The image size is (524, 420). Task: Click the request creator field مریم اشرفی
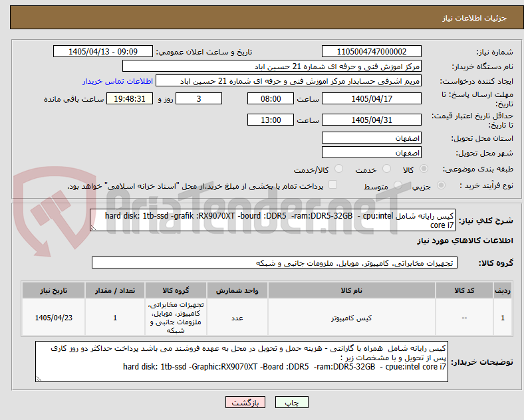pos(289,81)
